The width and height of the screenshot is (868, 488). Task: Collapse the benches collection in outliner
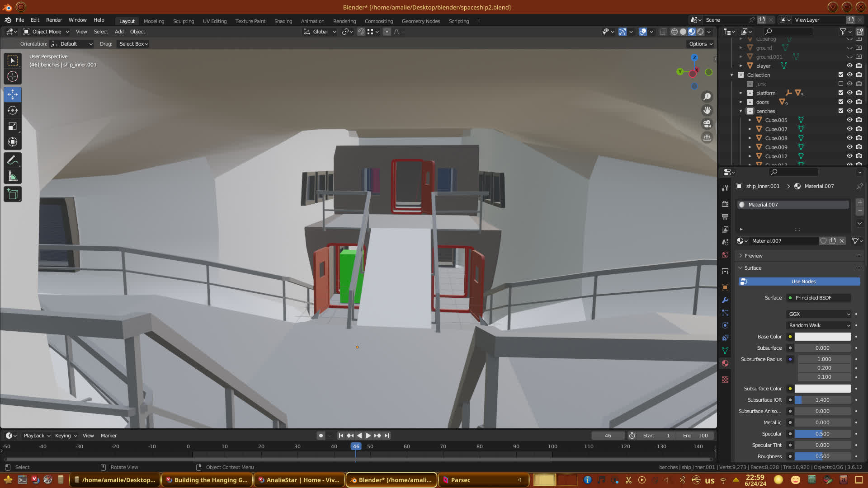(741, 111)
